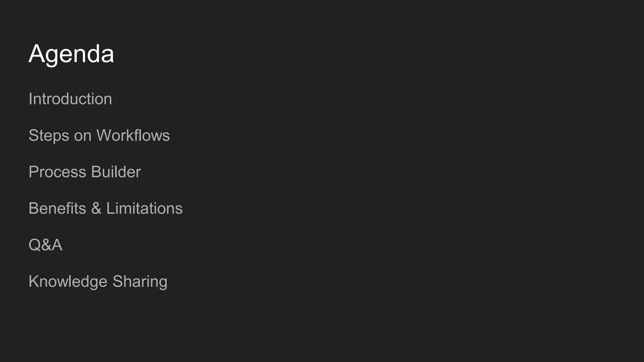This screenshot has height=362, width=644.
Task: Click the word Steps
Action: pos(49,136)
